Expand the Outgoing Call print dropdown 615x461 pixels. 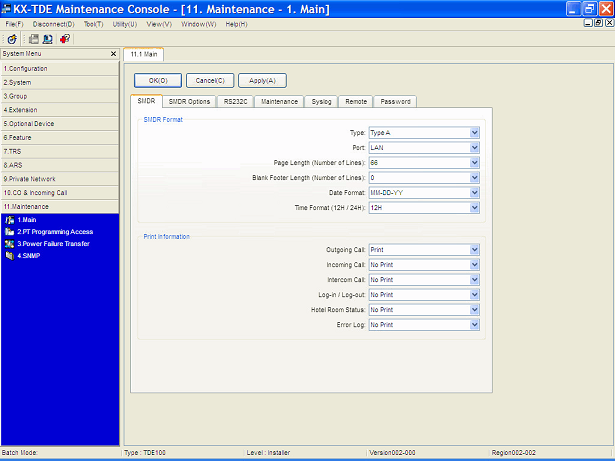pyautogui.click(x=474, y=250)
